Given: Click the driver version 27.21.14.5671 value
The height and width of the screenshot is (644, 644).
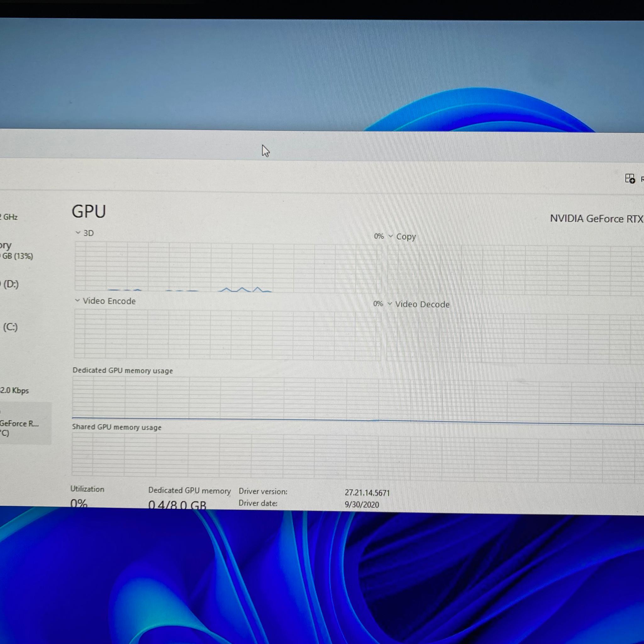Looking at the screenshot, I should [367, 492].
